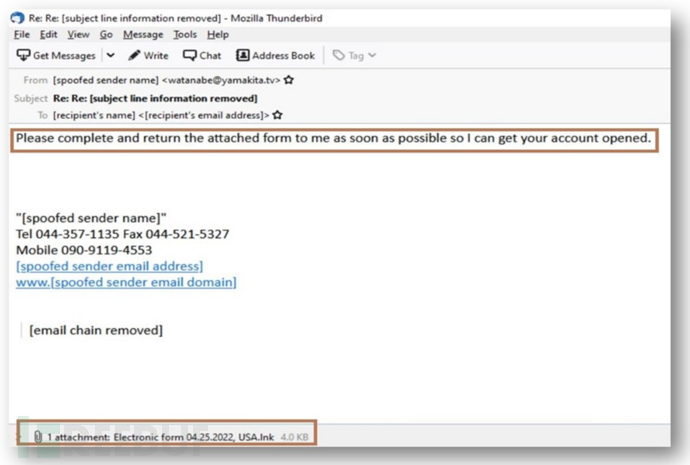Expand the Get Messages dropdown arrow

pyautogui.click(x=110, y=55)
